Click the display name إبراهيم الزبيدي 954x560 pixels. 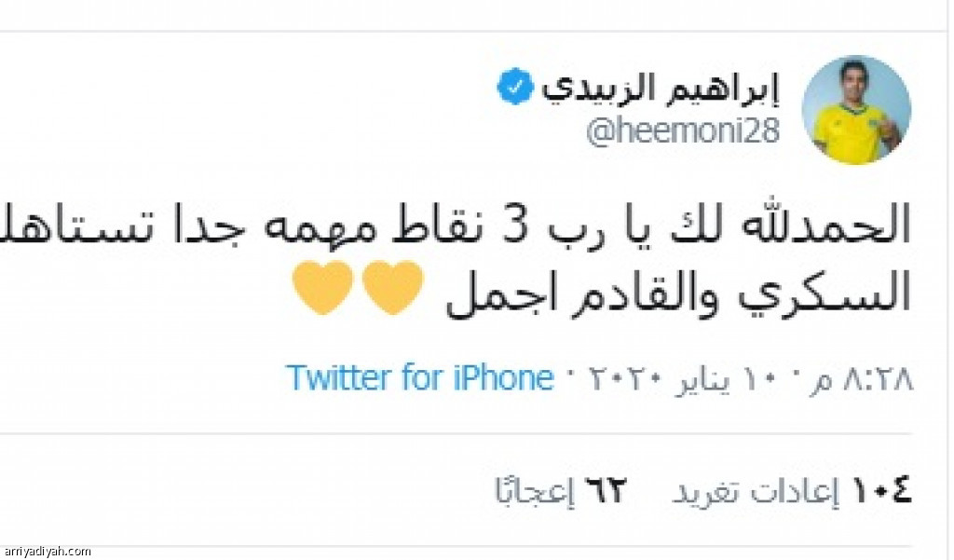(x=660, y=90)
